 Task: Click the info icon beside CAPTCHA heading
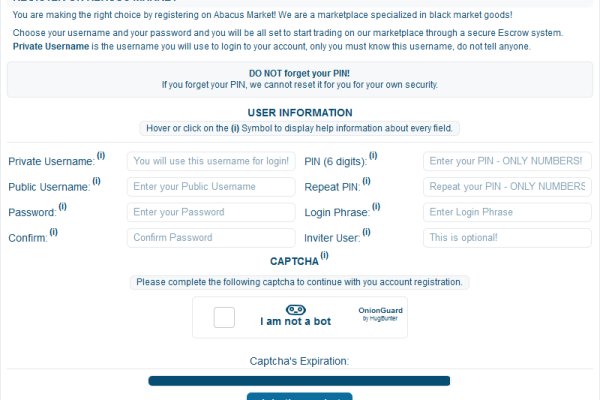click(325, 258)
